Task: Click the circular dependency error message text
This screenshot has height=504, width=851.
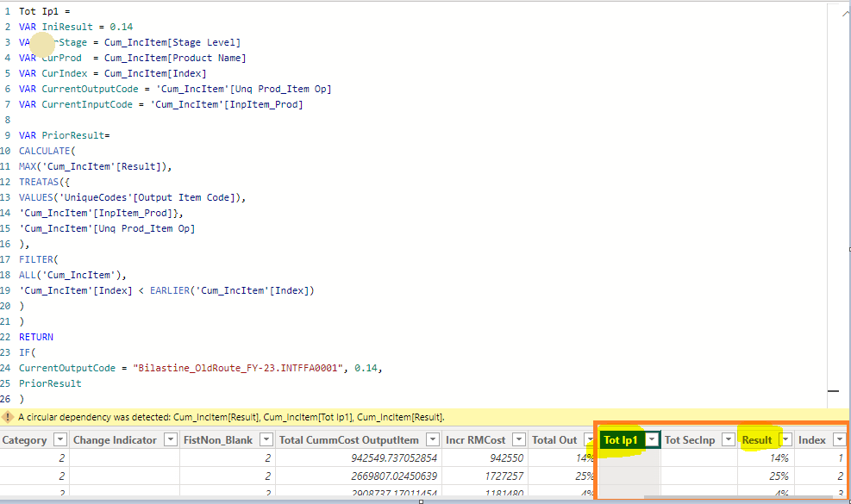Action: coord(231,417)
